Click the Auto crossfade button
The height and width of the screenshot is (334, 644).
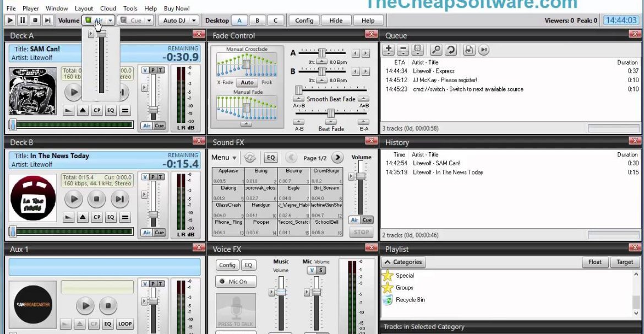[x=247, y=82]
